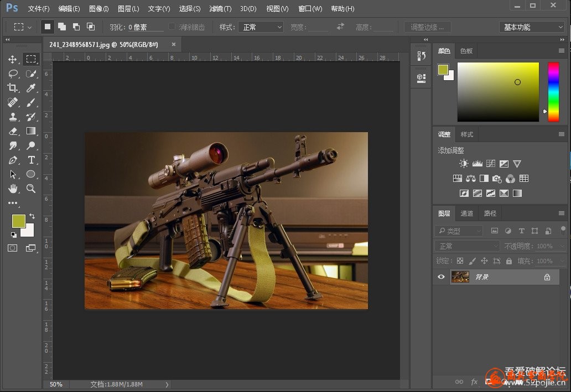Hide the 背景 layer visibility eye

441,277
